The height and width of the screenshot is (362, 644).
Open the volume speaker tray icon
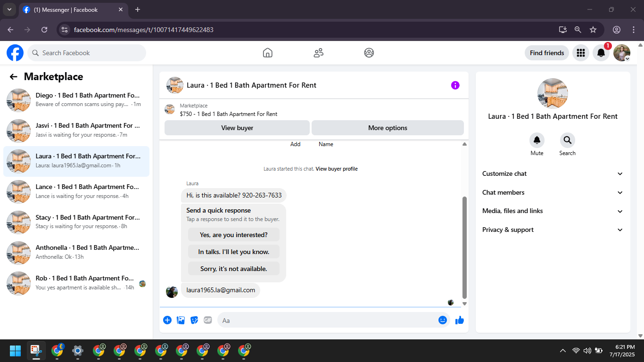tap(587, 351)
